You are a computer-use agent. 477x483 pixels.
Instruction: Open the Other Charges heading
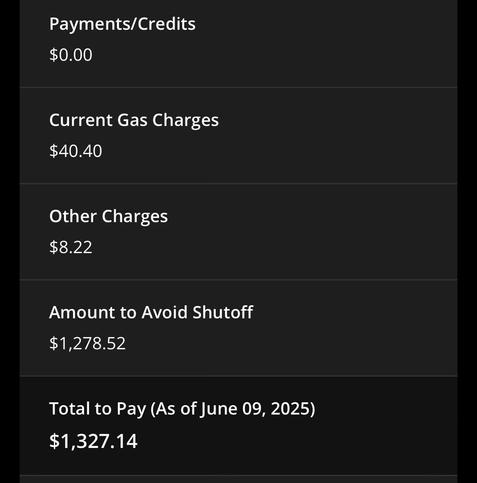pos(108,217)
